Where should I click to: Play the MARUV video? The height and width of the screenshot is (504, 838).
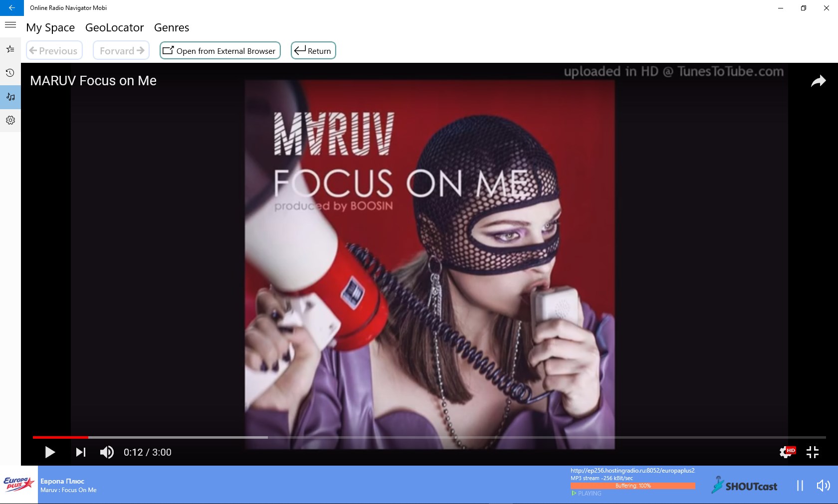click(x=50, y=452)
